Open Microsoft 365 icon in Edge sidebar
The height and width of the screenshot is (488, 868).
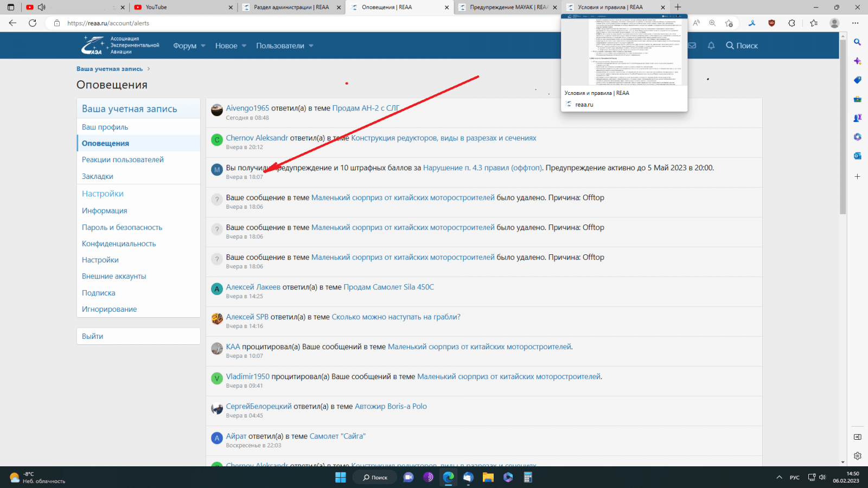[857, 137]
